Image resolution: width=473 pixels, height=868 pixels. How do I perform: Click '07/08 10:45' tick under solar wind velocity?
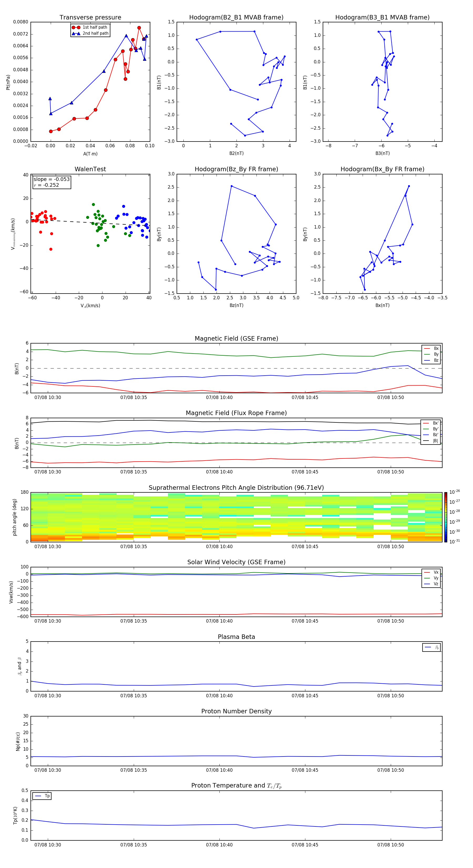coord(305,621)
